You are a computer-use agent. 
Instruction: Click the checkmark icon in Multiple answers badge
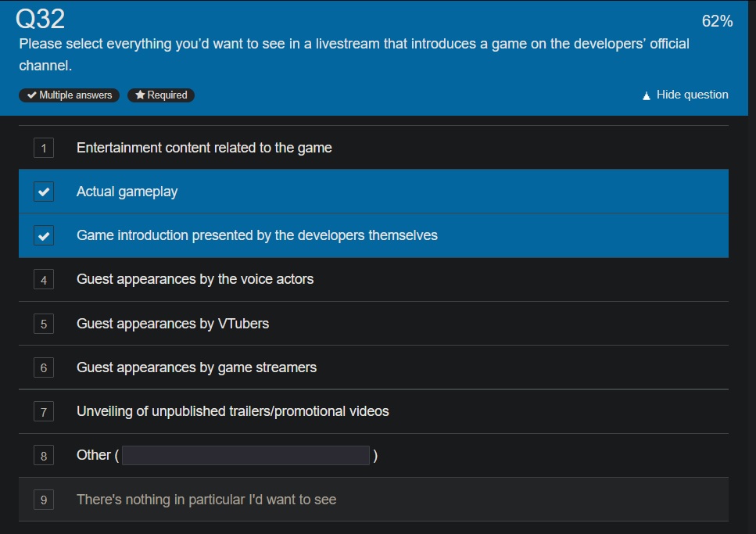point(32,95)
